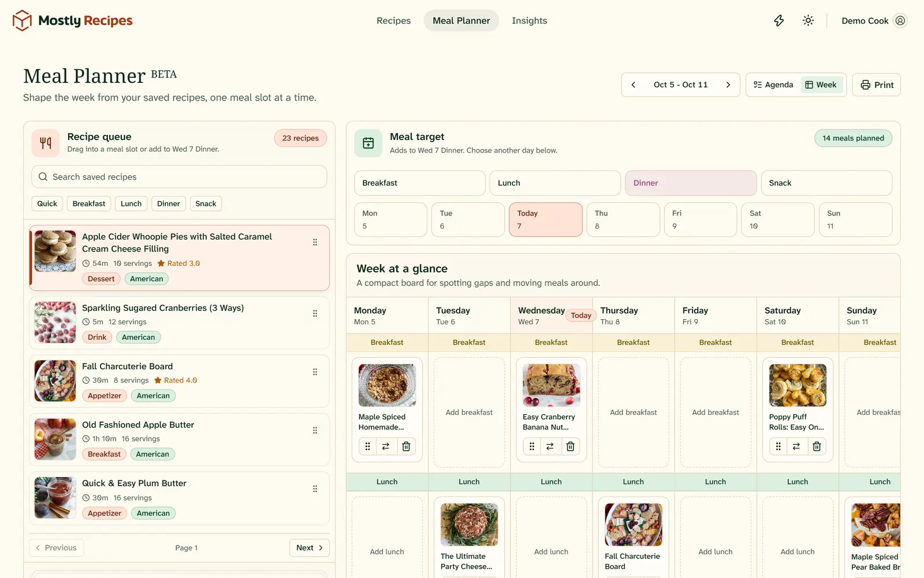
Task: Open the Recipes tab
Action: [x=394, y=21]
